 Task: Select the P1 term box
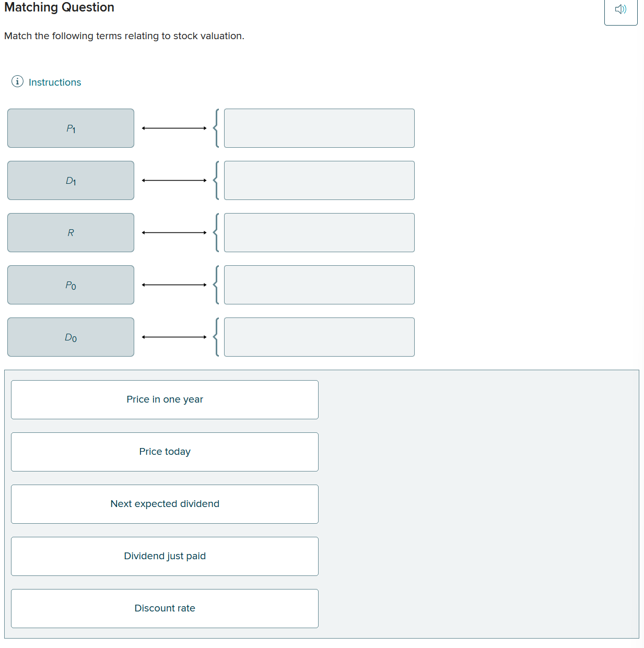click(x=71, y=128)
